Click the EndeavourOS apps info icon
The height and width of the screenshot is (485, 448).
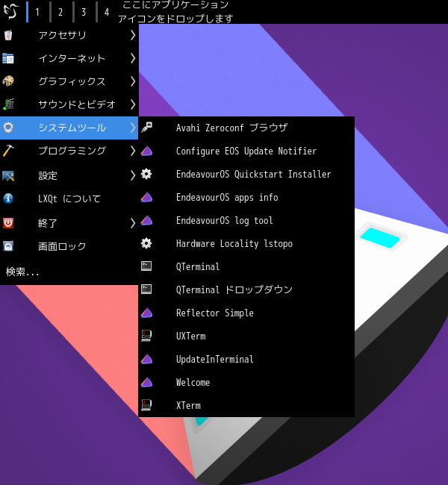pos(146,197)
